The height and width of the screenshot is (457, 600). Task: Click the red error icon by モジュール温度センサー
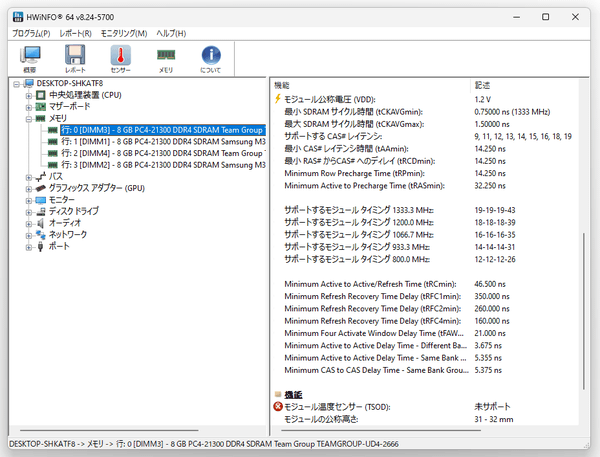click(x=278, y=406)
